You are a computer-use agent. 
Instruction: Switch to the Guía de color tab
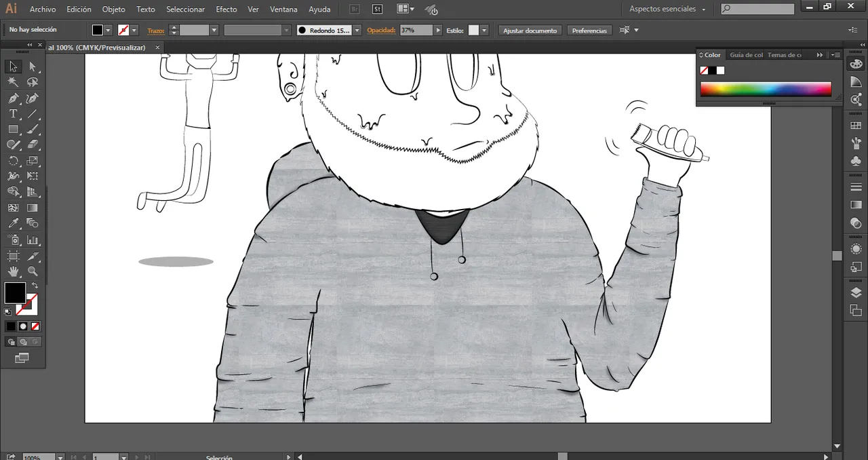click(746, 55)
